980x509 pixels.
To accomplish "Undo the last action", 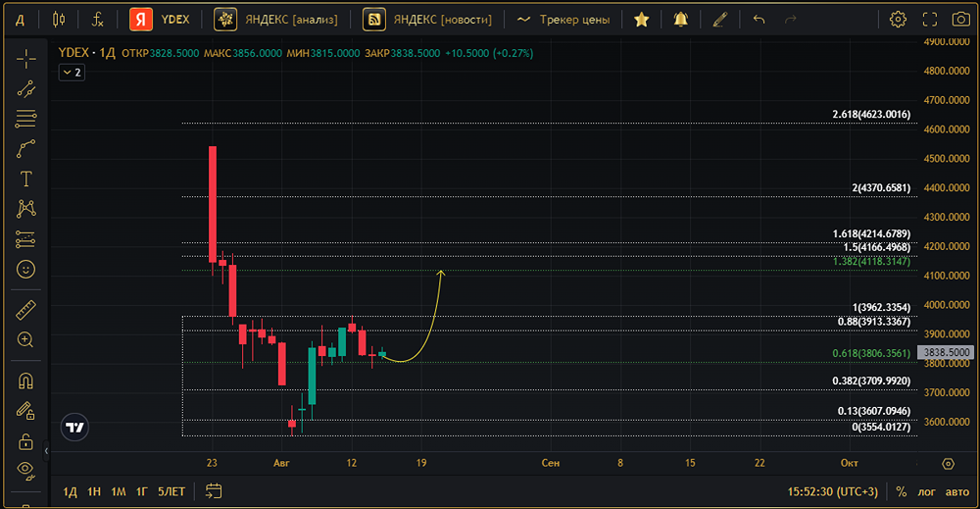I will click(x=759, y=20).
